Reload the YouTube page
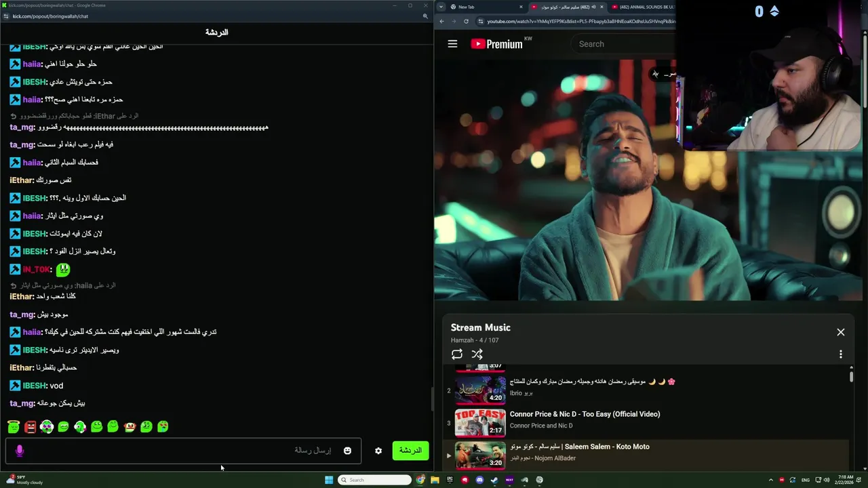The width and height of the screenshot is (868, 488). [466, 21]
